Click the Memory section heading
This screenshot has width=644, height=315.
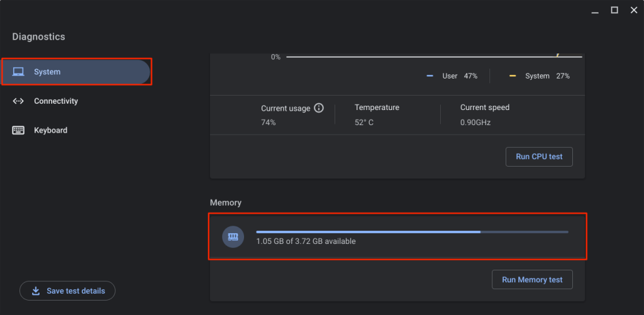click(226, 202)
